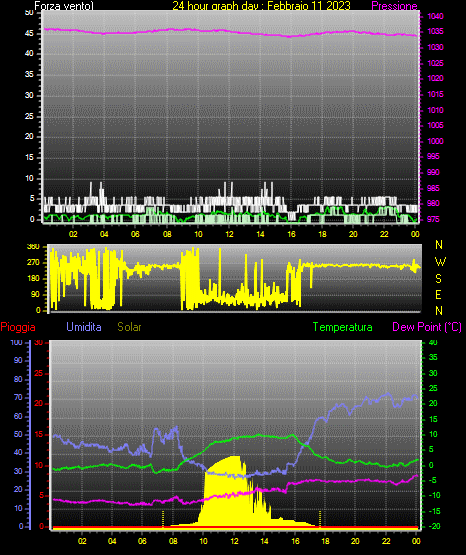Click the 12 hour mark on wind graph
Viewport: 466px width, 555px height.
coord(229,234)
